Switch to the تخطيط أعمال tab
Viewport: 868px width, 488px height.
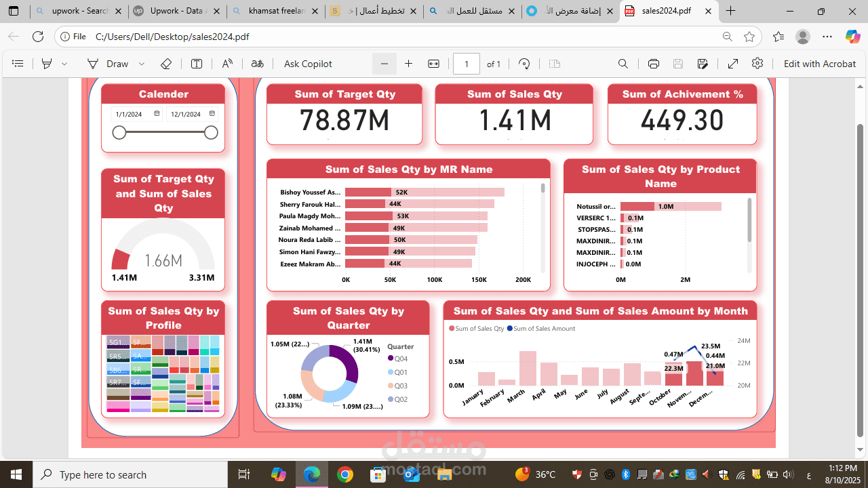(x=374, y=12)
